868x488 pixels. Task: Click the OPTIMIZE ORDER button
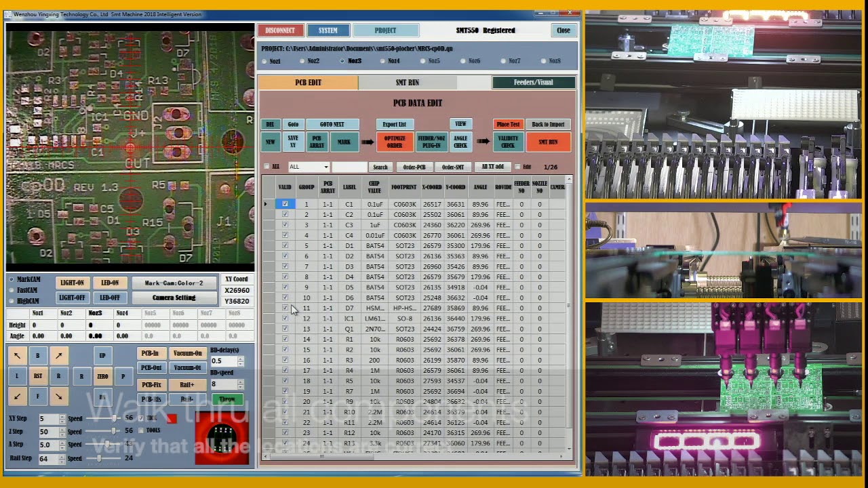click(x=395, y=142)
